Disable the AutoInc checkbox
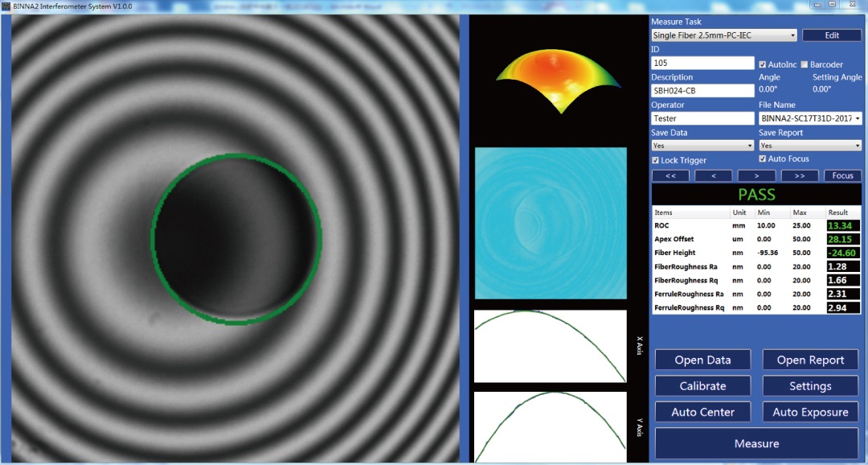Image resolution: width=868 pixels, height=465 pixels. (x=764, y=64)
